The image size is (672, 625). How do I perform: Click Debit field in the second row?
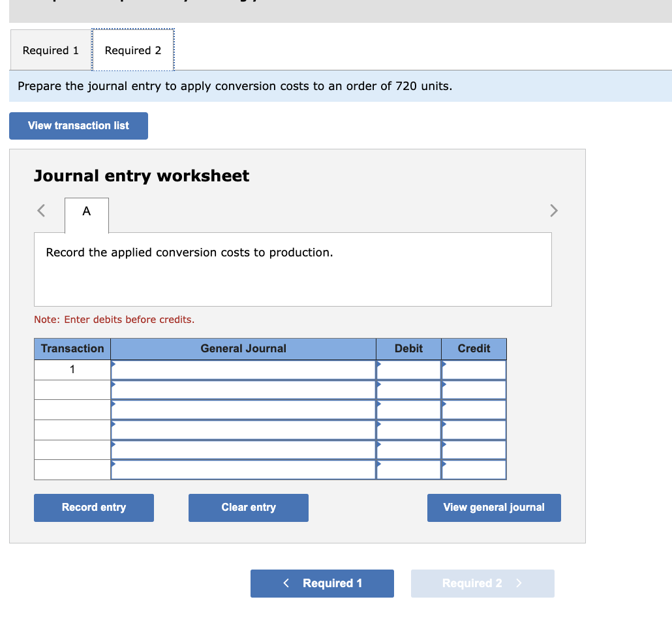(x=409, y=390)
